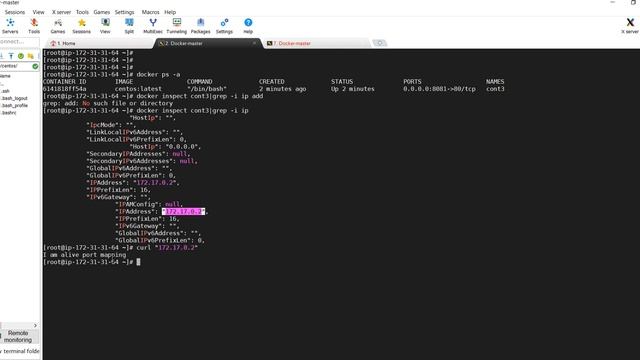The width and height of the screenshot is (640, 360).
Task: Click the green check beside the /centos/ path
Action: pyautogui.click(x=35, y=66)
